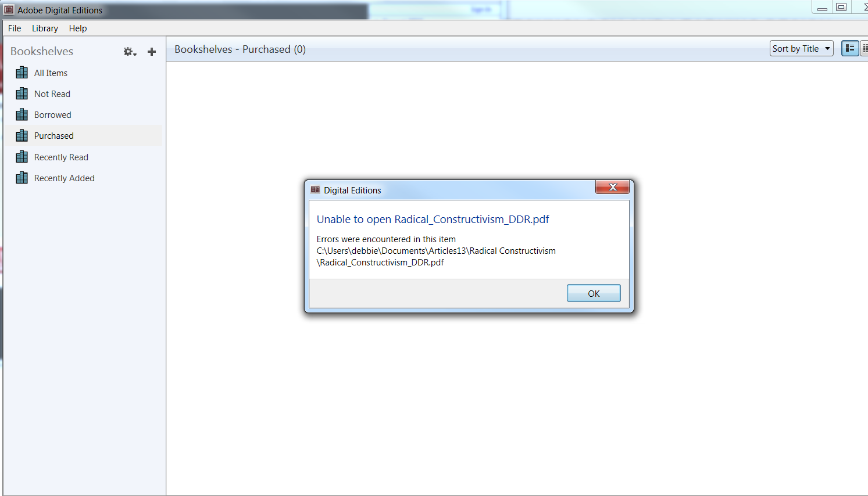868x496 pixels.
Task: Select the Recently Added bookshelf label
Action: coord(65,178)
